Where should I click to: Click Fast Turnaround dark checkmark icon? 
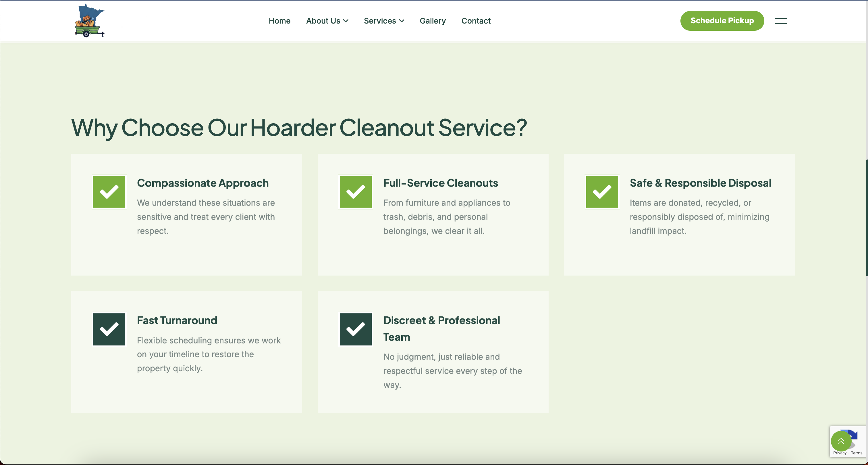(x=109, y=329)
